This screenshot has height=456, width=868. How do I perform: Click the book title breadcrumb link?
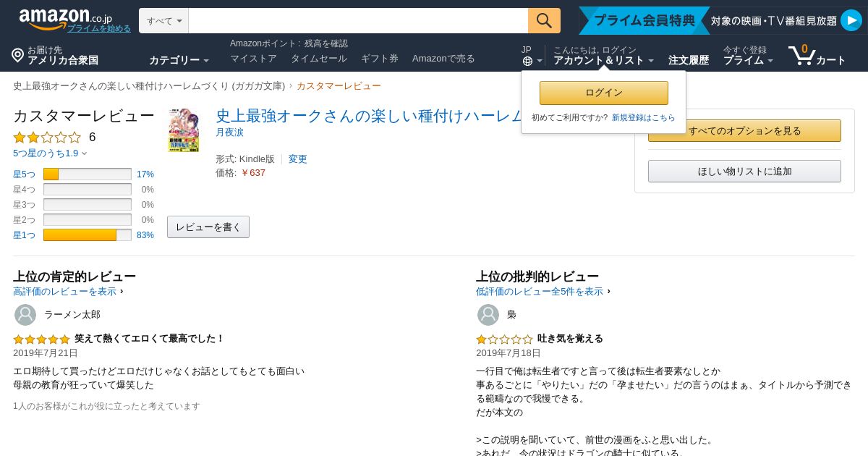[149, 85]
